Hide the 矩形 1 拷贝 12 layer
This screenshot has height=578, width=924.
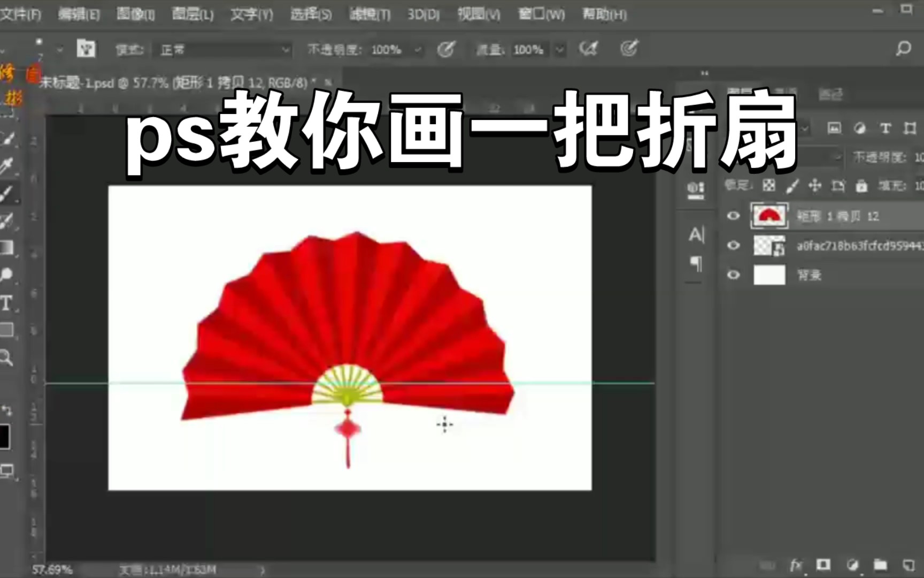(734, 216)
